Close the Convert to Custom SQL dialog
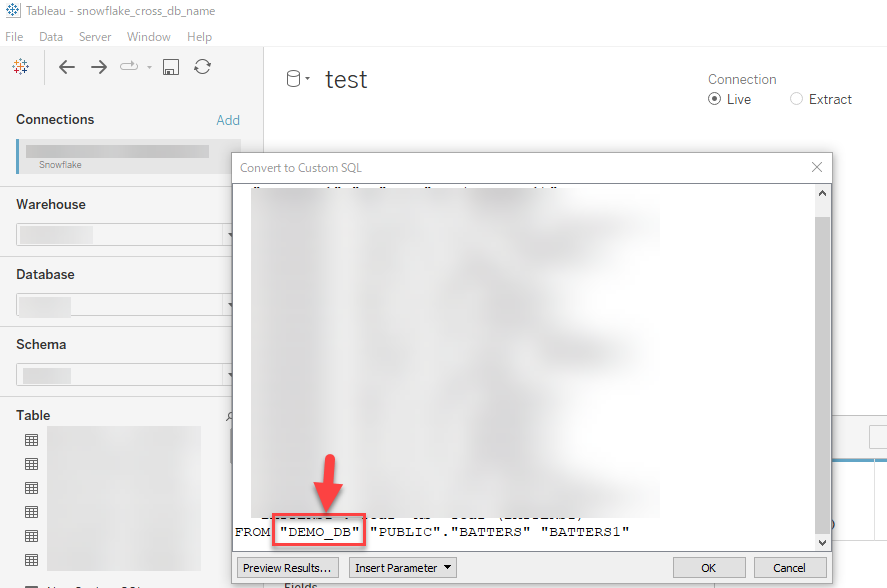The width and height of the screenshot is (887, 588). pos(817,167)
